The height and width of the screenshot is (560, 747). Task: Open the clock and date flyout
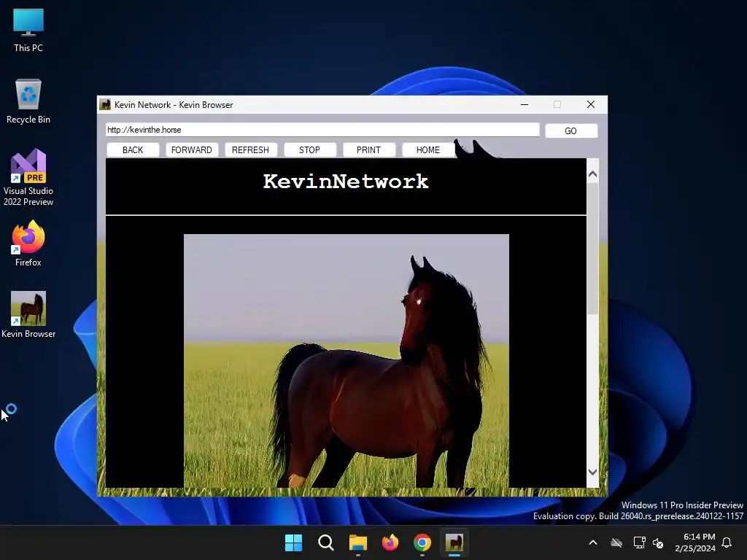point(695,542)
